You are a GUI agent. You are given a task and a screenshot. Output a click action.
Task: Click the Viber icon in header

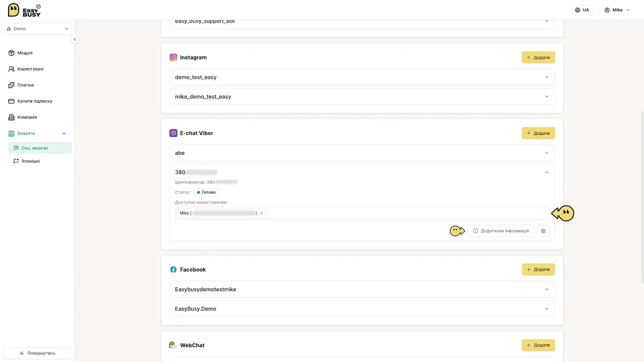[173, 133]
